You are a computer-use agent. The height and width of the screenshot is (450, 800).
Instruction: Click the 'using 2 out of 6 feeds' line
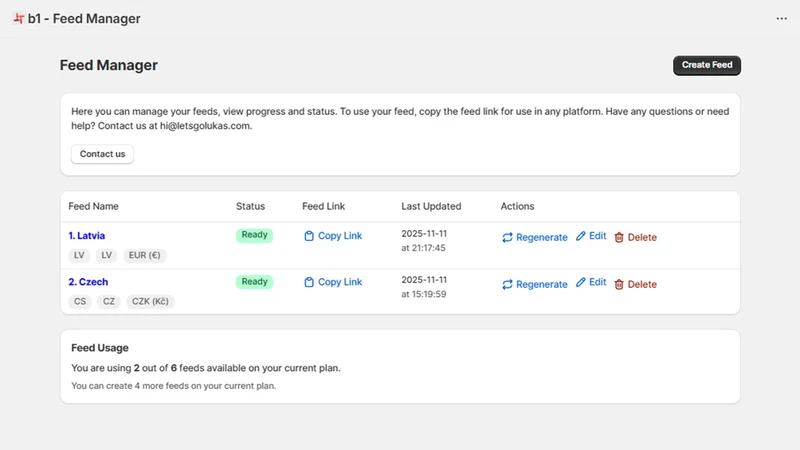(x=206, y=368)
